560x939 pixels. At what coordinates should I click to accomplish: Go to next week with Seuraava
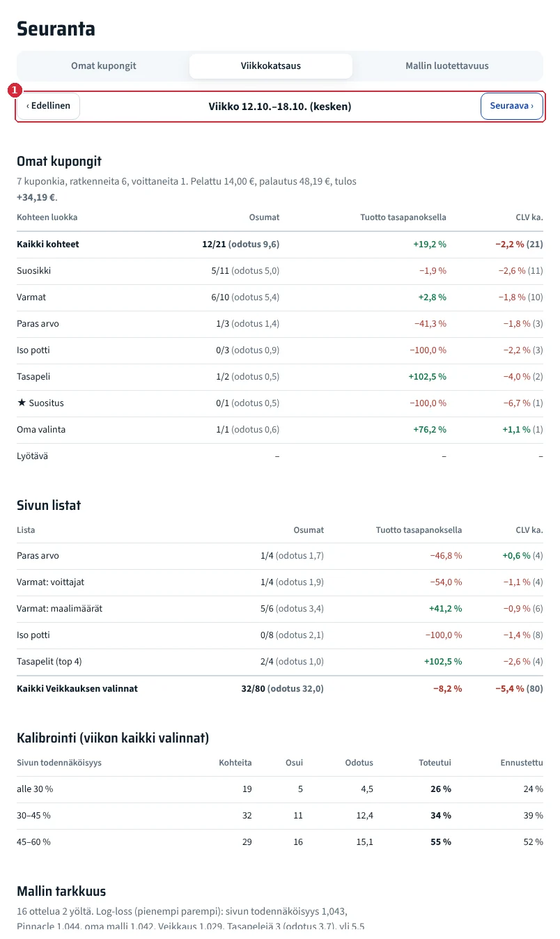click(512, 107)
